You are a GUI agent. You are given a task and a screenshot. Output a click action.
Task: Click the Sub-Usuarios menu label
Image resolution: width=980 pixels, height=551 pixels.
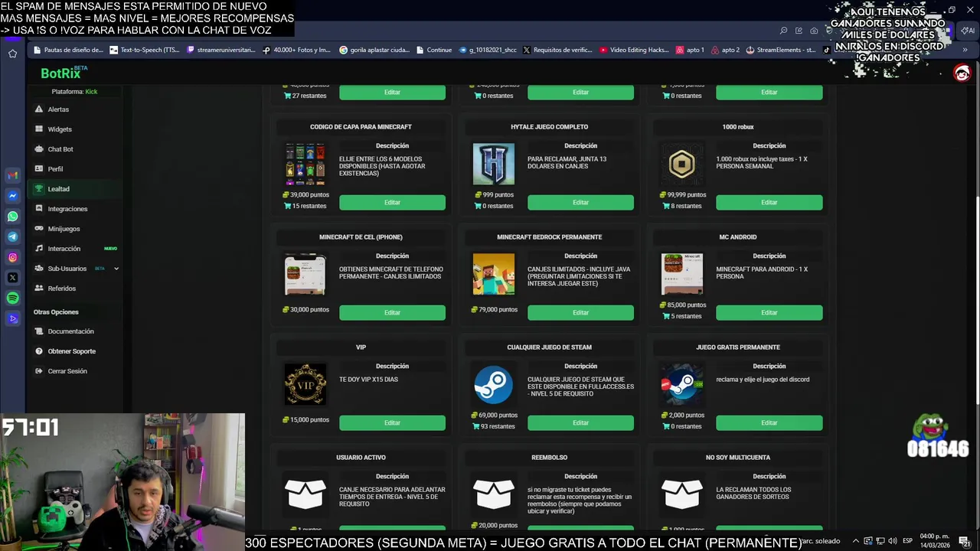[x=67, y=269]
